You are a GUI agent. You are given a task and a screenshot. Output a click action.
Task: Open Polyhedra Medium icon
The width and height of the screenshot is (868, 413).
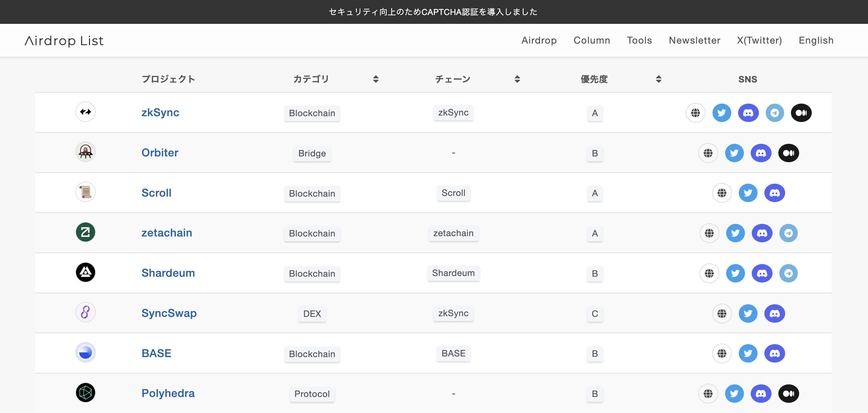789,394
